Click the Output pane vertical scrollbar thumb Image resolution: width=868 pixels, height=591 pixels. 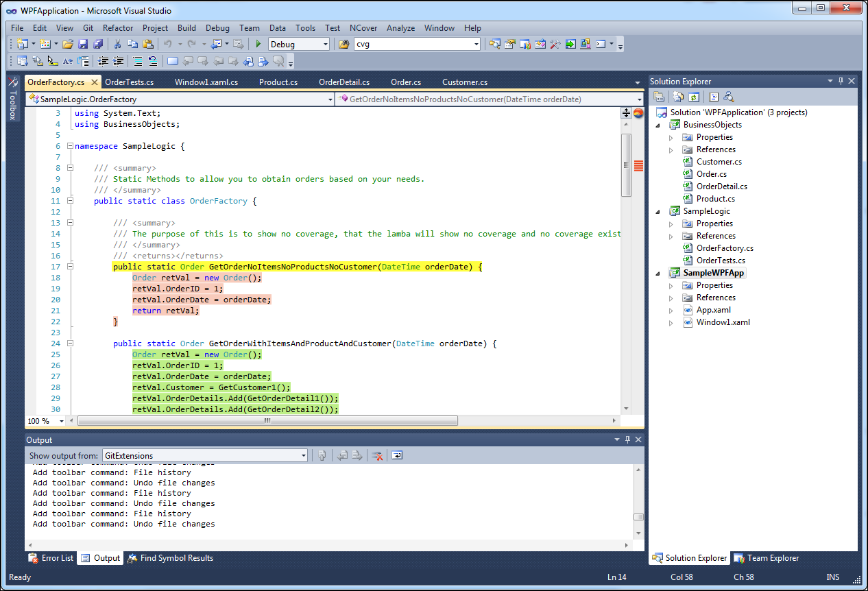(638, 518)
